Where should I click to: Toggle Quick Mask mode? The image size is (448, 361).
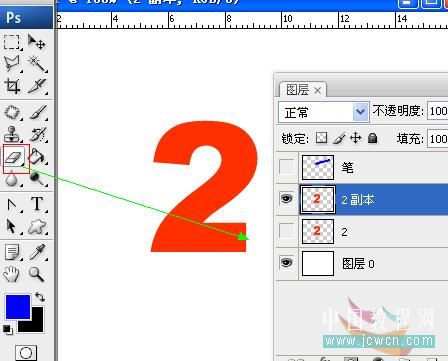26,352
